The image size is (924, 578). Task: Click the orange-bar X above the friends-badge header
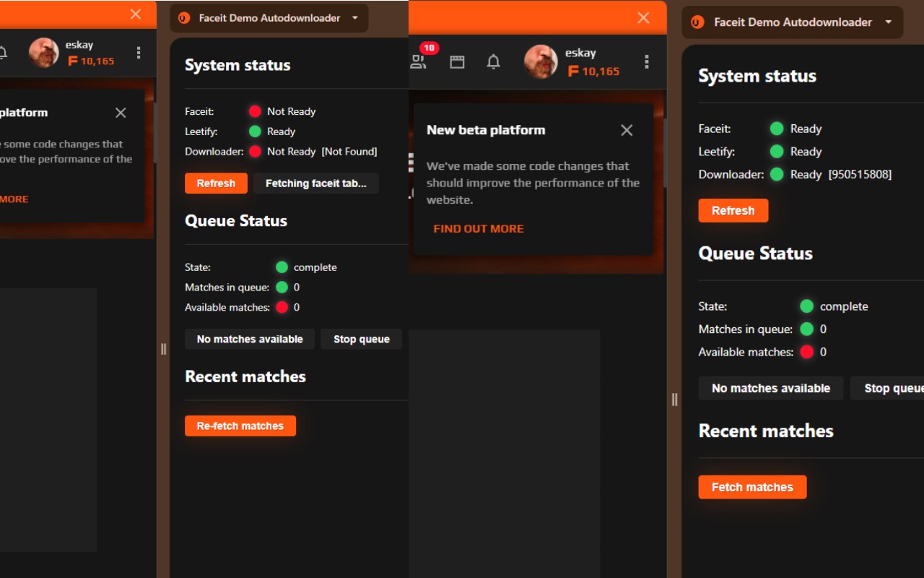click(x=643, y=18)
